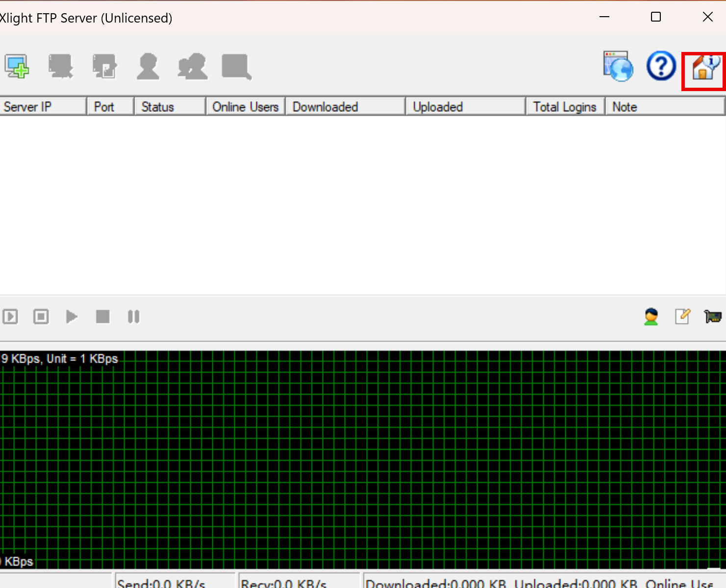Click the New Virtual Server icon
Viewport: 726px width, 588px height.
17,67
